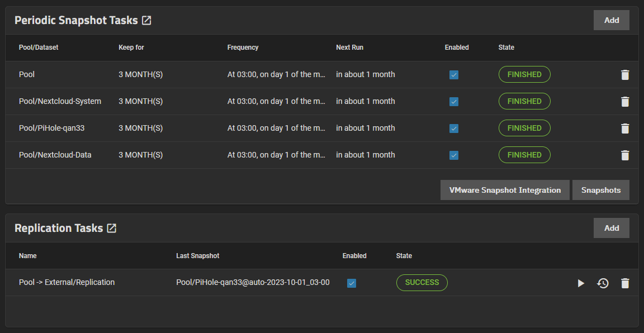Viewport: 644px width, 333px height.
Task: Uncheck Enabled for Pool/PiHole-qan33 task
Action: point(454,129)
